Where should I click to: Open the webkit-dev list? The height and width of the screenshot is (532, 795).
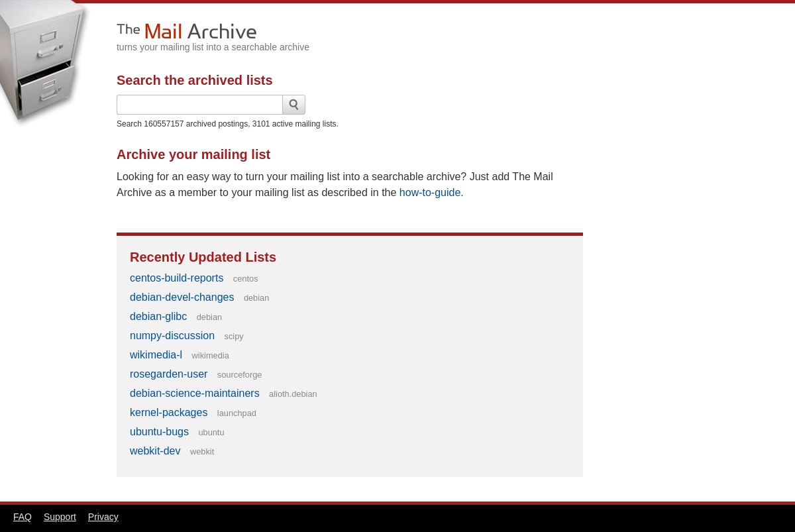[x=155, y=451]
